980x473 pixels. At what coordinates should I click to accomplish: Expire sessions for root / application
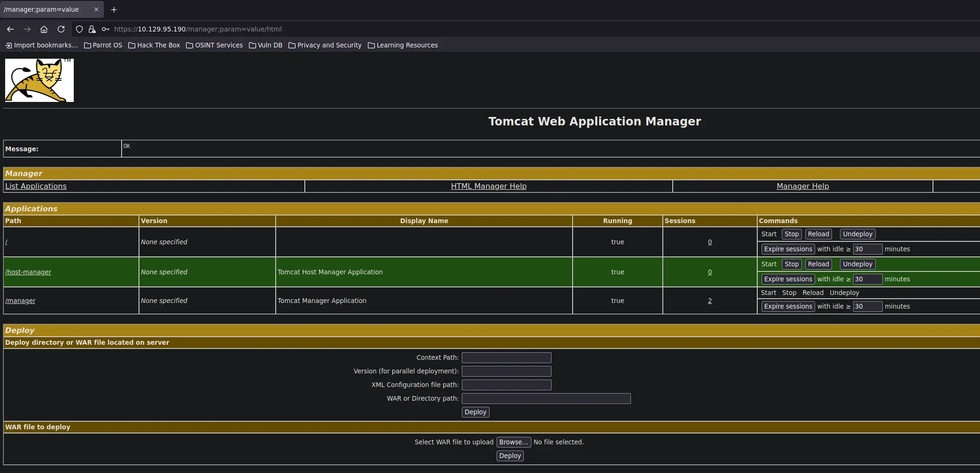[788, 249]
